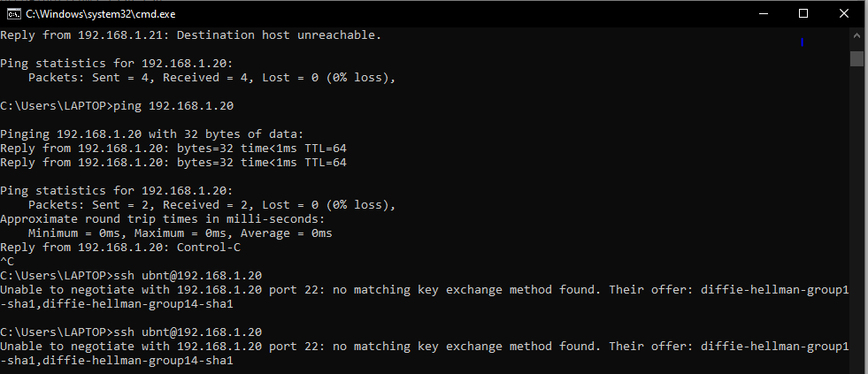Click the first "Unable to negotiate" error line
This screenshot has height=374, width=868.
tap(425, 289)
